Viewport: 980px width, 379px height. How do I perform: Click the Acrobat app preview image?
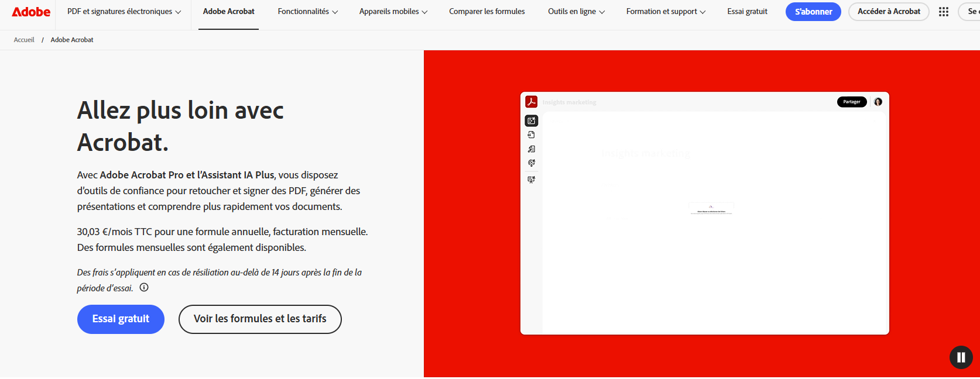pos(704,213)
